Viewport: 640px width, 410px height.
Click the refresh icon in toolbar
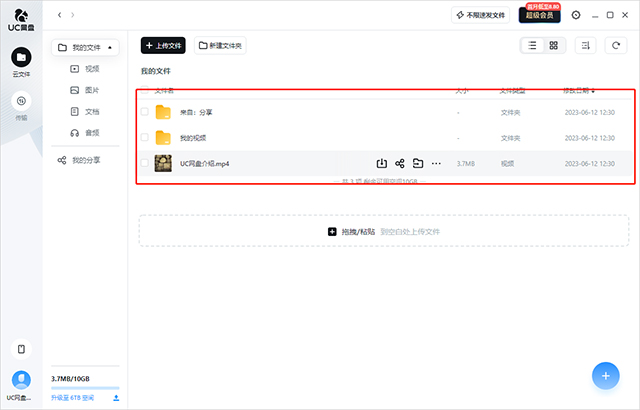pos(616,45)
